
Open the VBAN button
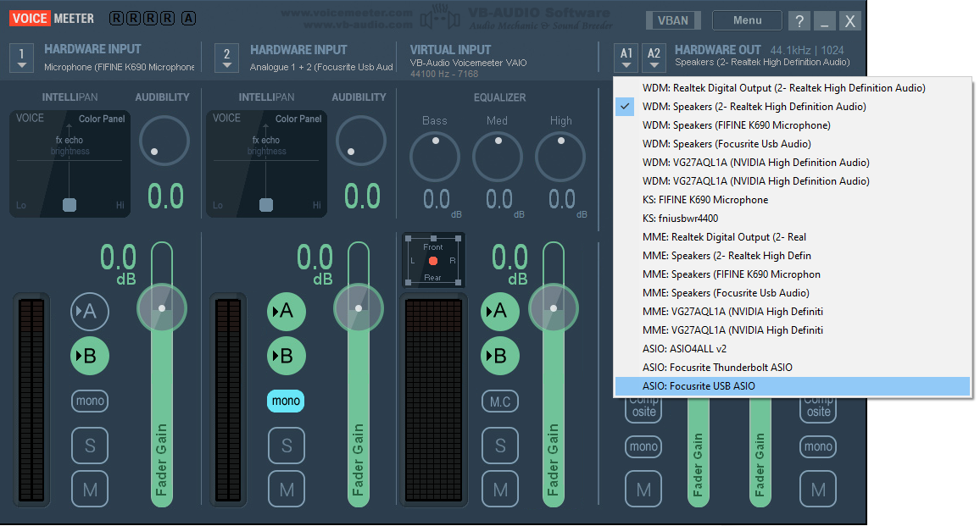[x=672, y=20]
